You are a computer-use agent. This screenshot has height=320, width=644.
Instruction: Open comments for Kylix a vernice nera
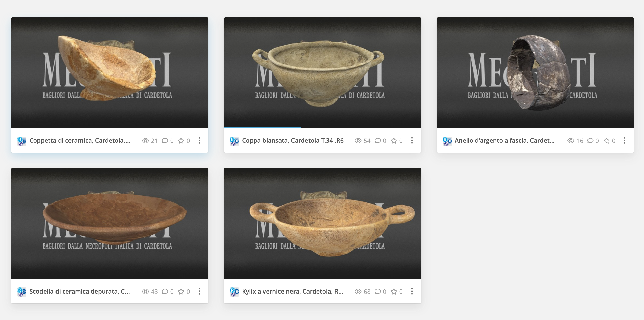[x=377, y=292]
